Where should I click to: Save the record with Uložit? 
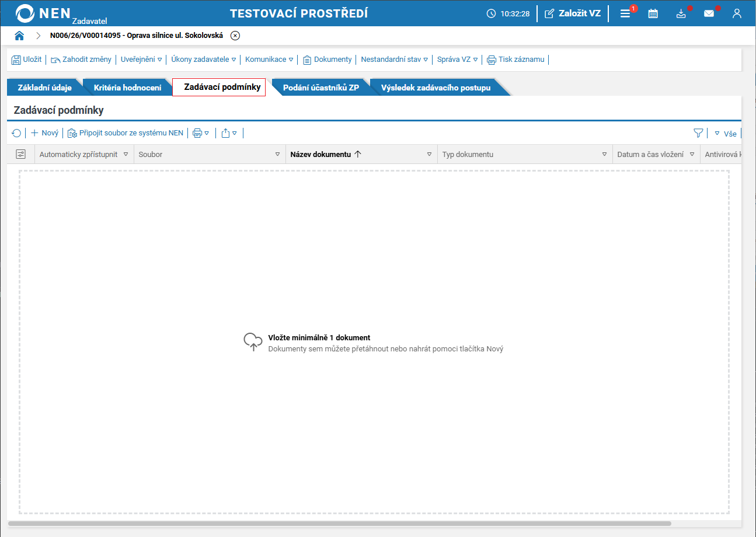point(27,60)
